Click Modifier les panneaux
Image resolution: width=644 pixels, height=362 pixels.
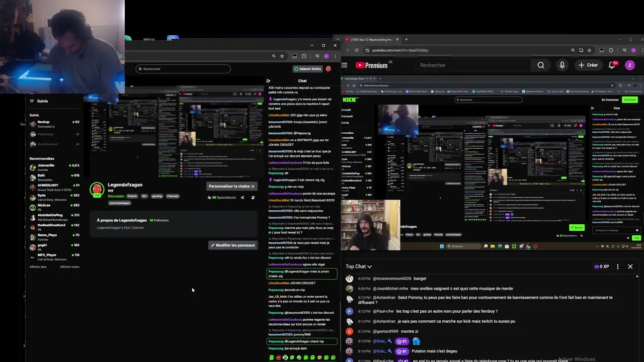233,245
